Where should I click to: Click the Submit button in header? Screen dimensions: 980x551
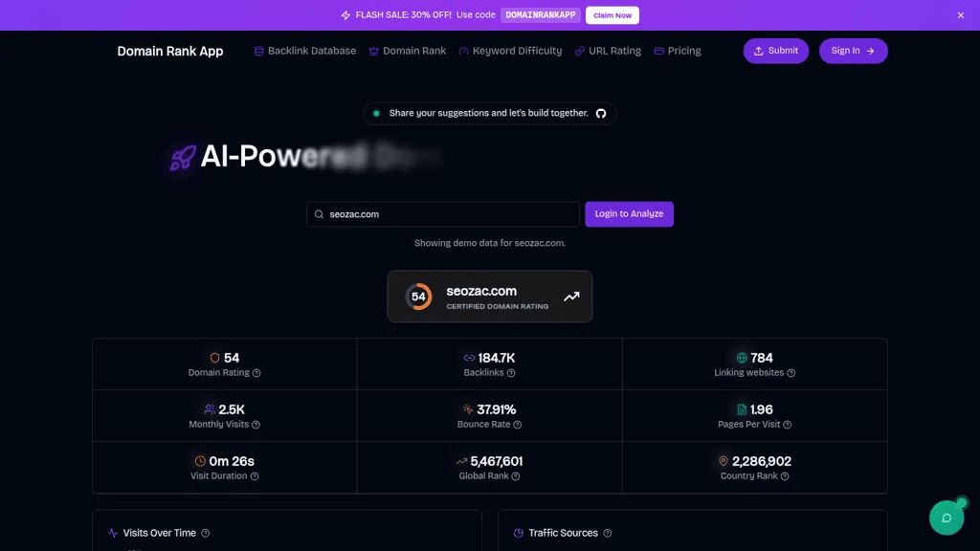click(x=775, y=51)
